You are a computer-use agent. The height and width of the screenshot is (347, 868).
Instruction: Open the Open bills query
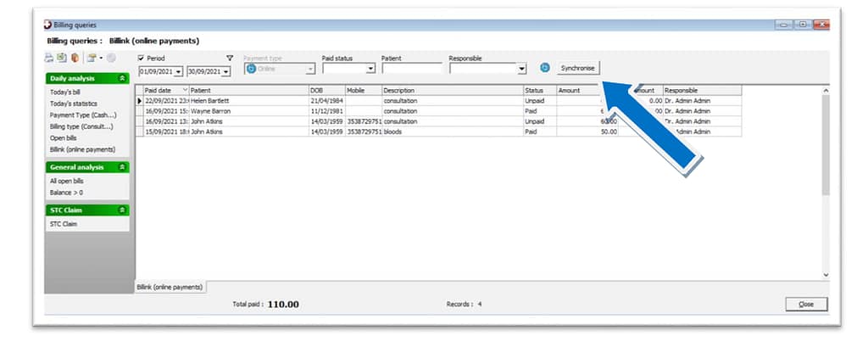(64, 137)
